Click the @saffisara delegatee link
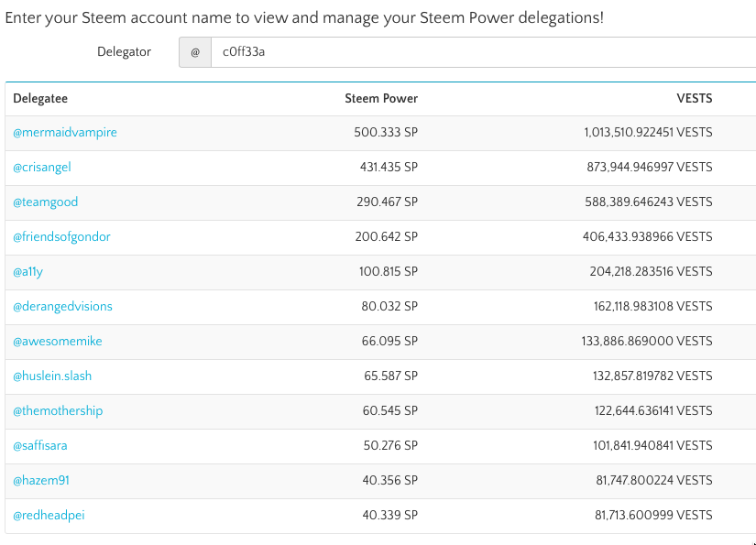The image size is (756, 545). coord(40,446)
